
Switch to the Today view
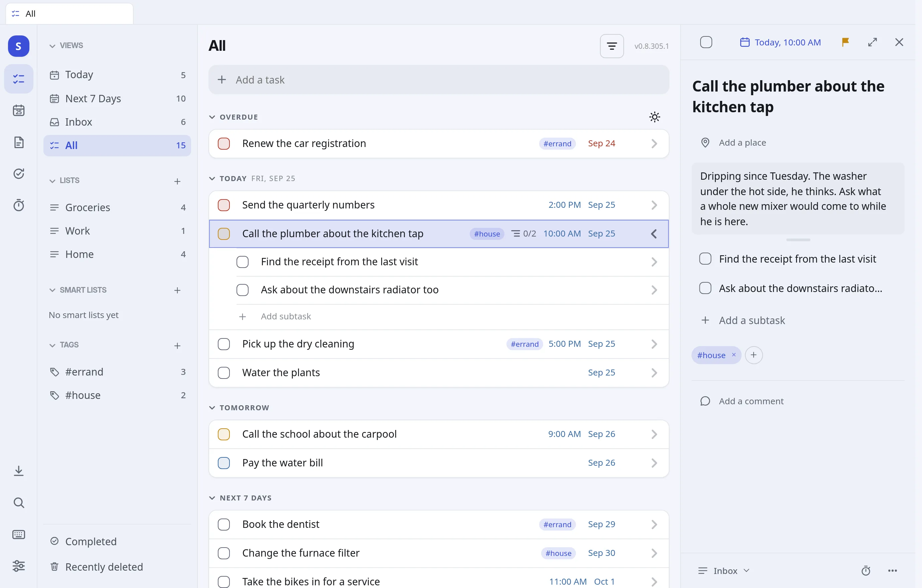coord(117,75)
